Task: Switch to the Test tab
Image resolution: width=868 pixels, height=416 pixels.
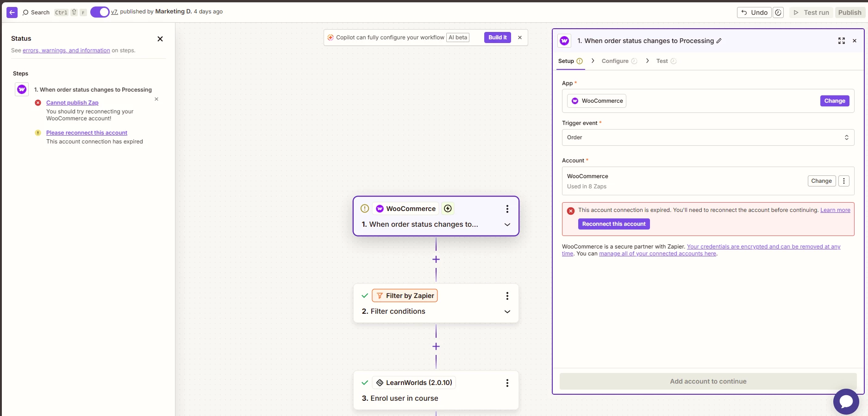Action: [x=666, y=61]
